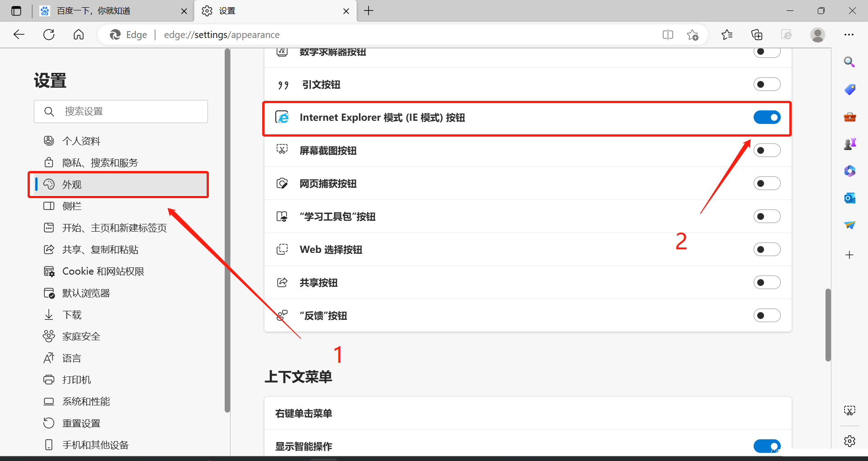Click the browser back arrow
Viewport: 868px width, 461px height.
19,35
